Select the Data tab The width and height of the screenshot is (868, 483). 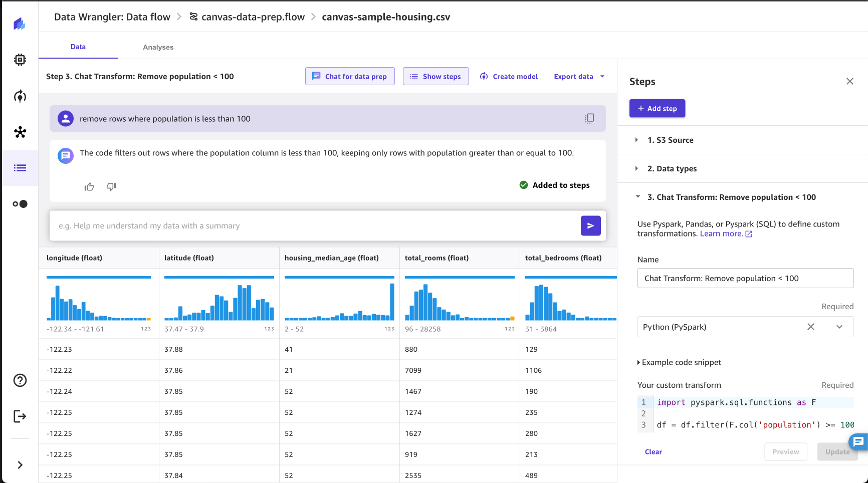pos(78,47)
